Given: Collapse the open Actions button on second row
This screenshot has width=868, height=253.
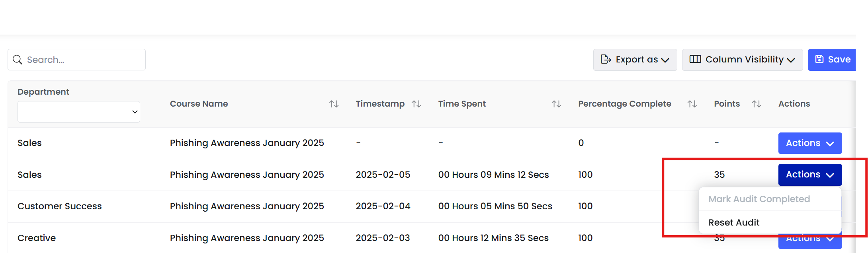Looking at the screenshot, I should pyautogui.click(x=810, y=175).
